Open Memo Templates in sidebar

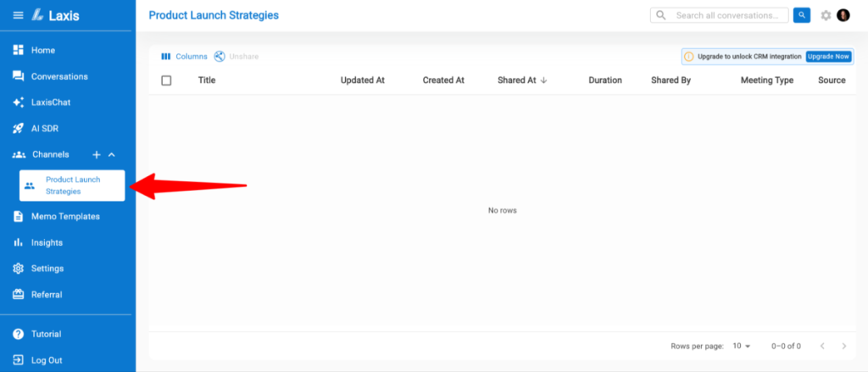point(64,216)
